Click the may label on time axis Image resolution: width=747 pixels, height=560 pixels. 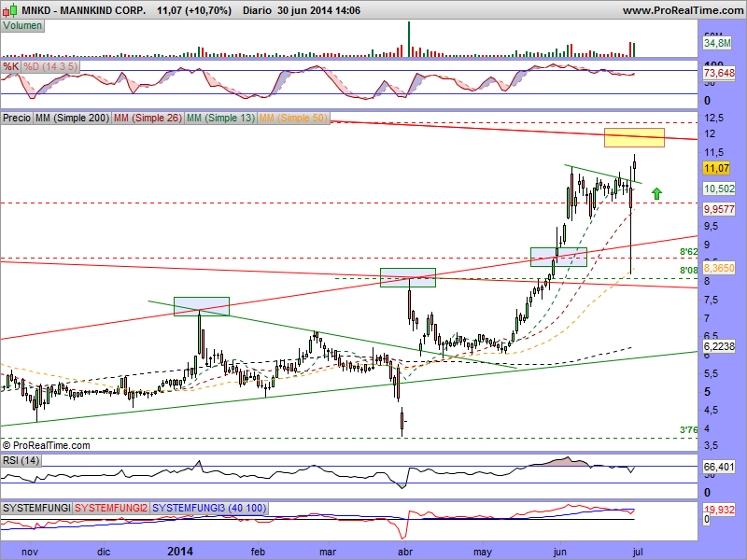coord(483,553)
